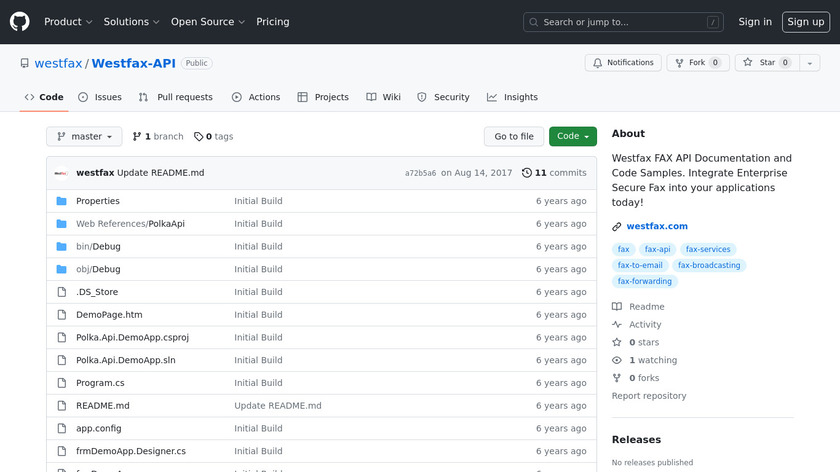The height and width of the screenshot is (472, 840).
Task: Click the tag icon next to 0 tags
Action: pos(198,137)
